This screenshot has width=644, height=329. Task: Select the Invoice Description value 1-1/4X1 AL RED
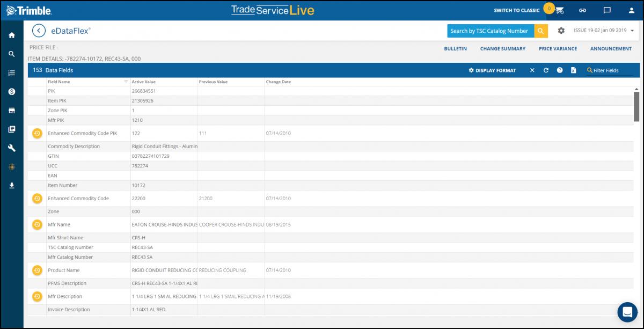[149, 310]
